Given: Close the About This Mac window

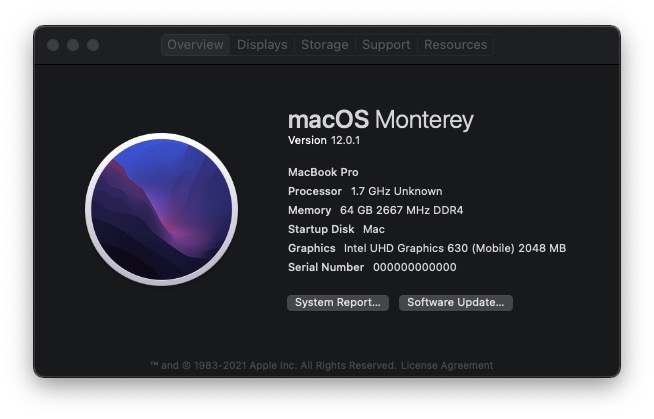Looking at the screenshot, I should pyautogui.click(x=53, y=45).
